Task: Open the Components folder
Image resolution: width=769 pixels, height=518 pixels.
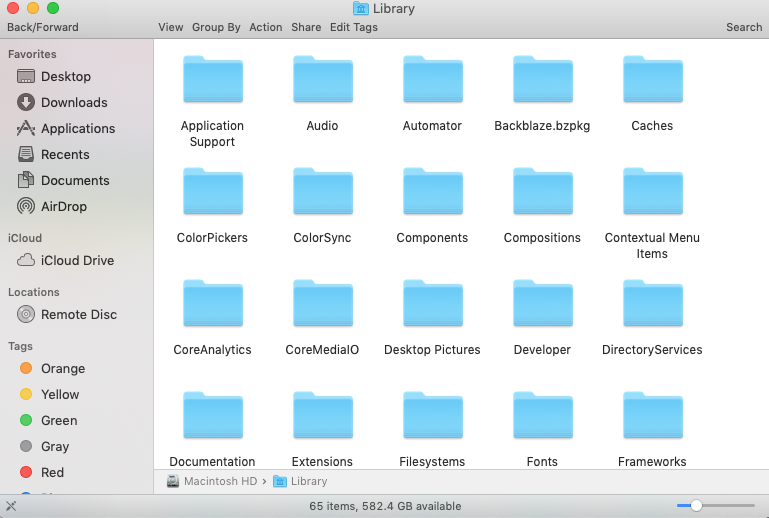Action: 433,191
